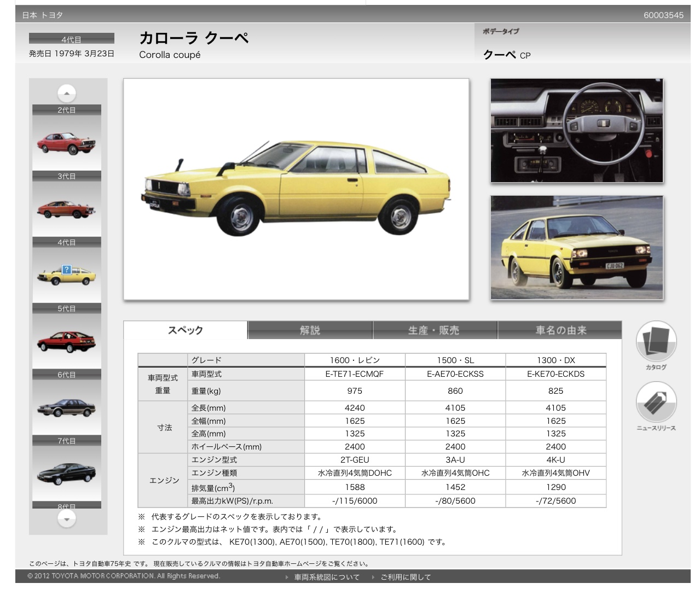Click the 日本 トヨタ header label
The width and height of the screenshot is (700, 589).
(43, 15)
